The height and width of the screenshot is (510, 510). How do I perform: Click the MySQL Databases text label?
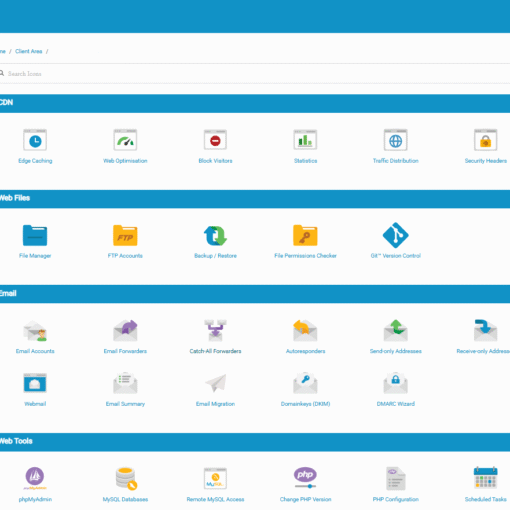click(125, 499)
